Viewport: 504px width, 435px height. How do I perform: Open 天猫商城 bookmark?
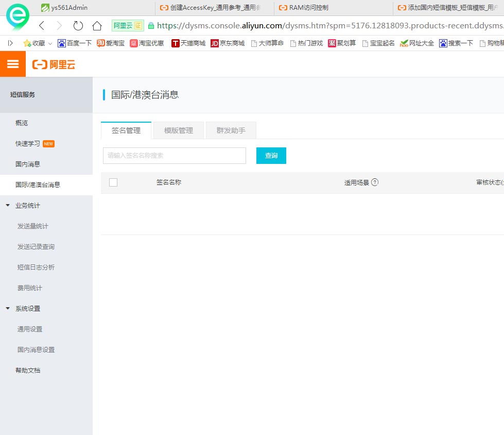pyautogui.click(x=188, y=43)
